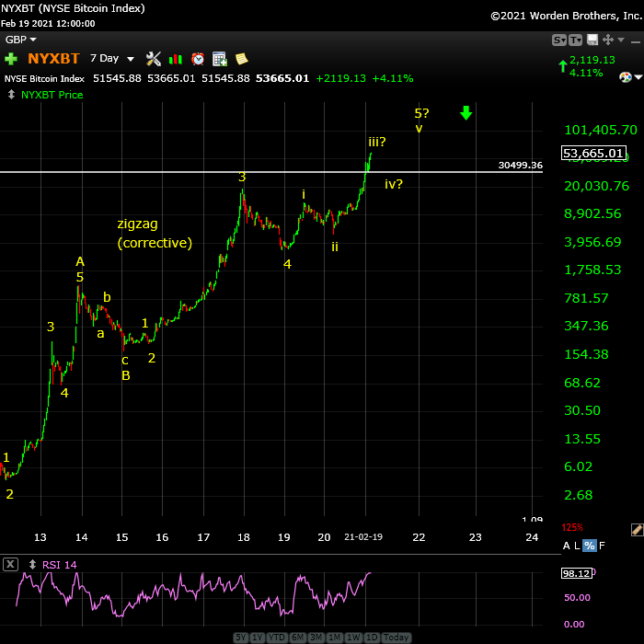Click the 21-02-19 date label

pyautogui.click(x=363, y=536)
